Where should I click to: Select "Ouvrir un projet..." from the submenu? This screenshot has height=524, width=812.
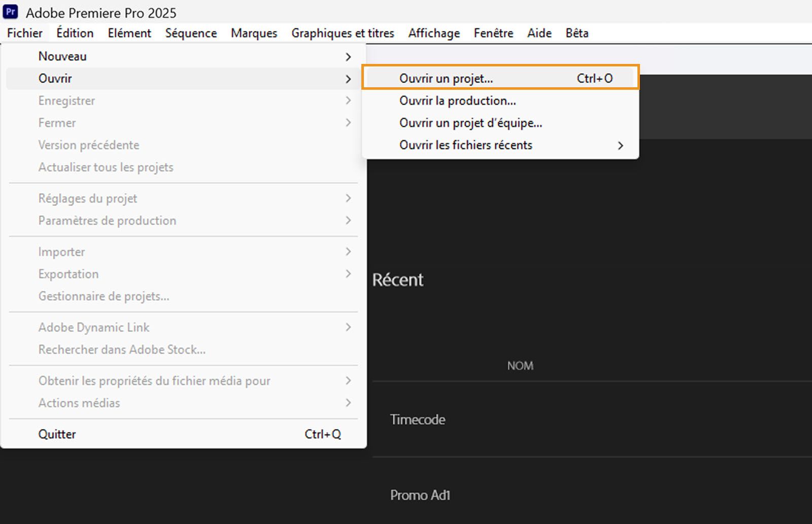point(446,78)
